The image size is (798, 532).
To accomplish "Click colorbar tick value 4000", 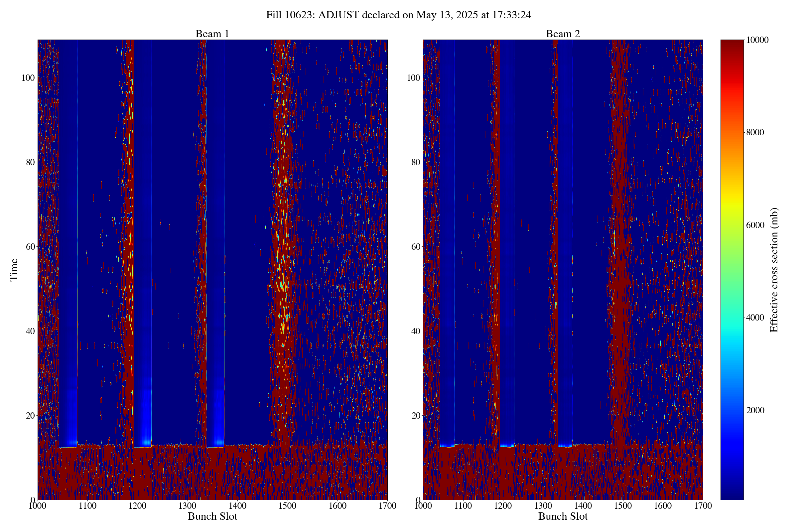I will [755, 318].
